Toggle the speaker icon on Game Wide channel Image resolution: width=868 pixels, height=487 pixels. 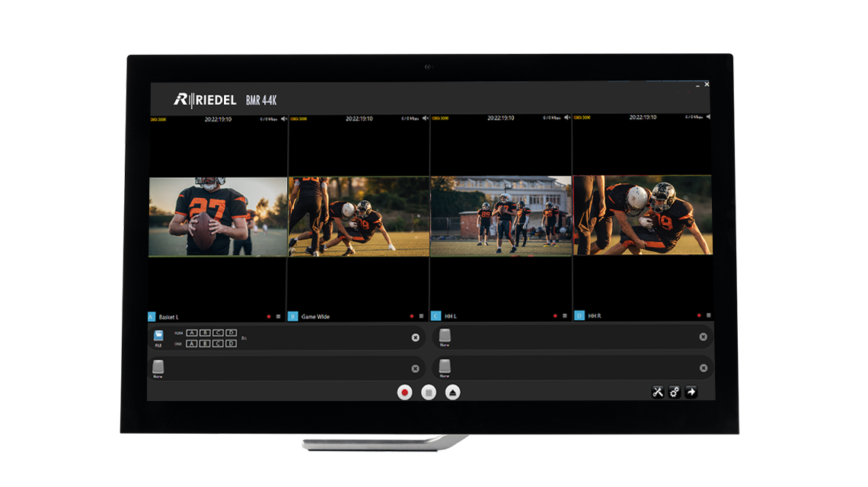[x=425, y=118]
